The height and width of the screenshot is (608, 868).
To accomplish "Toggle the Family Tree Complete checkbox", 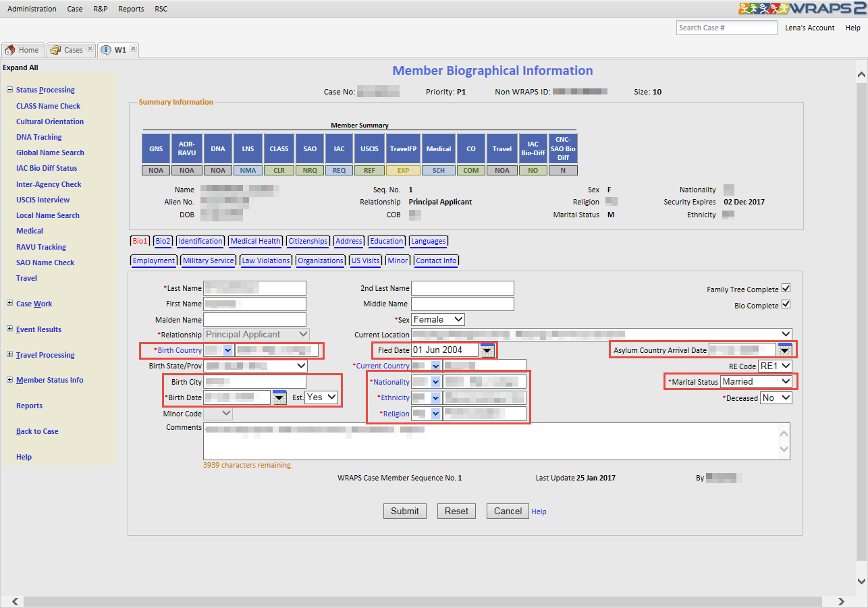I will pyautogui.click(x=786, y=289).
